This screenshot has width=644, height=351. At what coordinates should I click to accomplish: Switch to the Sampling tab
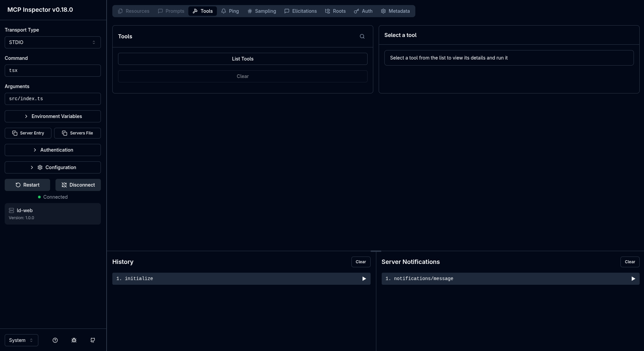tap(262, 11)
